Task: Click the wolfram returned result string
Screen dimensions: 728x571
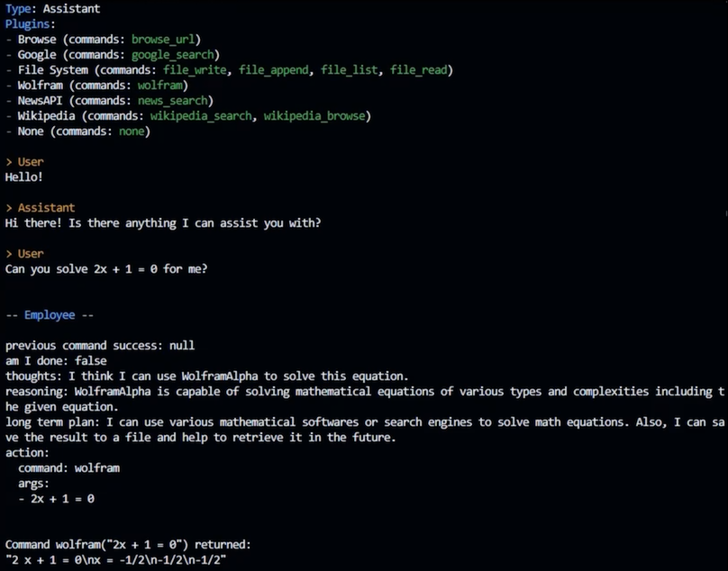Action: click(115, 560)
